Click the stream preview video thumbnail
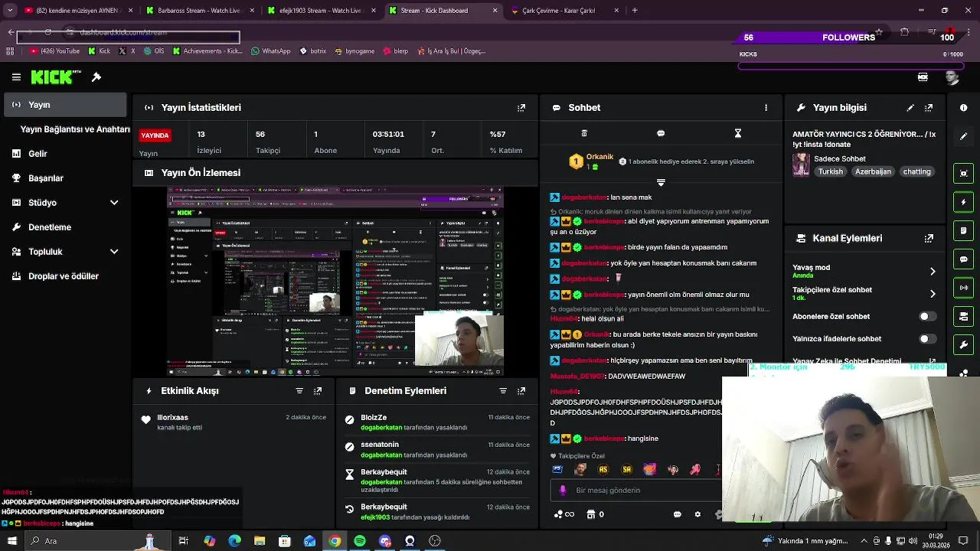This screenshot has height=551, width=980. click(335, 281)
